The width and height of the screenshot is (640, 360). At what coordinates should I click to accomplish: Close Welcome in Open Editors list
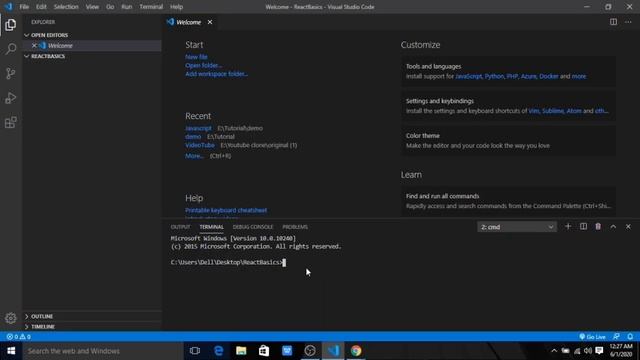pos(34,46)
